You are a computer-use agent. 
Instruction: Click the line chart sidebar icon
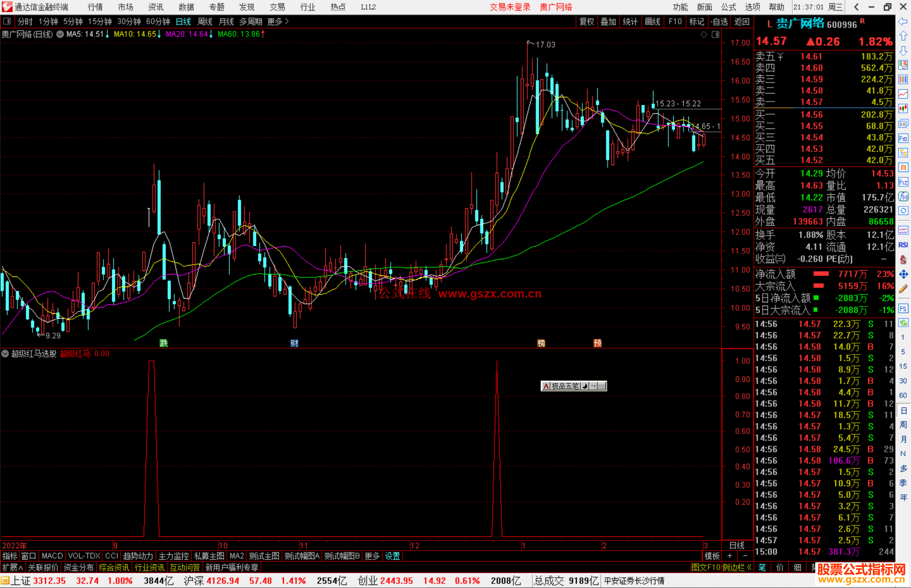coord(903,94)
